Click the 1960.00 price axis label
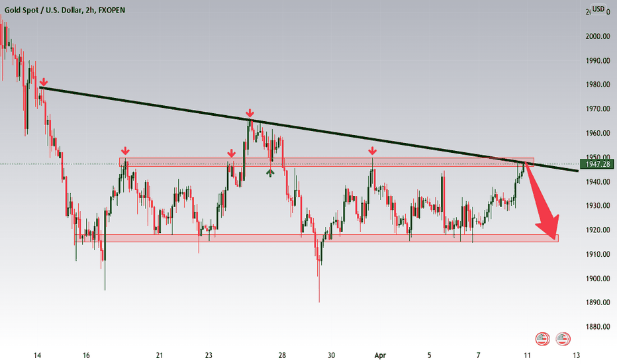 pyautogui.click(x=598, y=133)
